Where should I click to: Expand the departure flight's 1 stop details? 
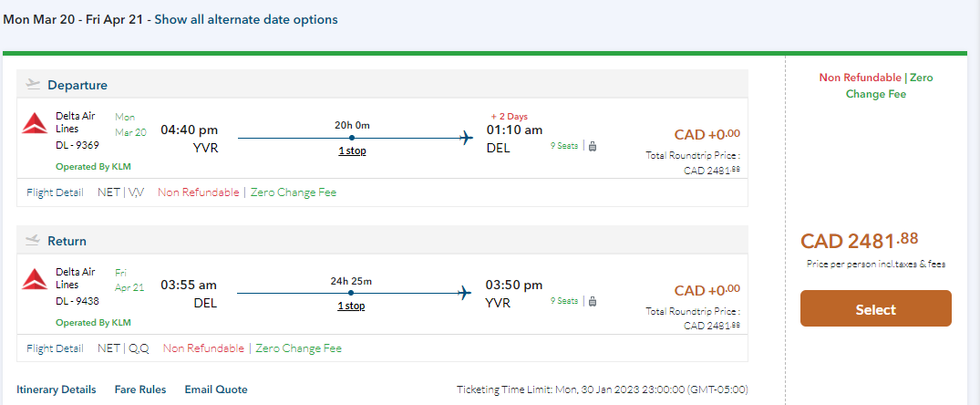352,151
